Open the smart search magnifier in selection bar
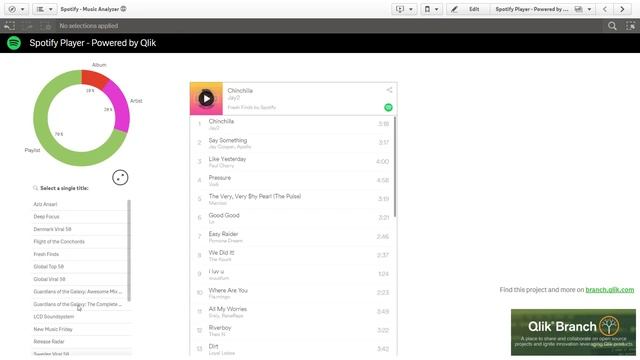The width and height of the screenshot is (640, 360). click(x=612, y=26)
